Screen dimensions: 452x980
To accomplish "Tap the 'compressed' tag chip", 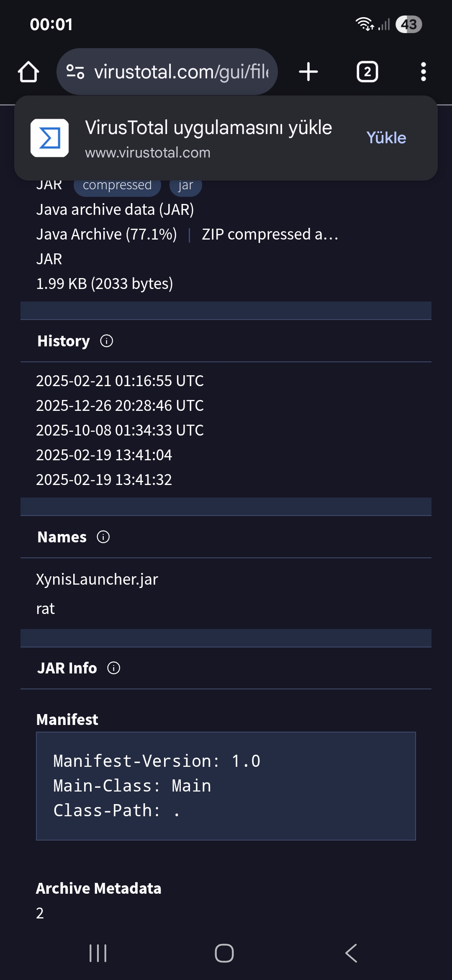I will pyautogui.click(x=117, y=185).
